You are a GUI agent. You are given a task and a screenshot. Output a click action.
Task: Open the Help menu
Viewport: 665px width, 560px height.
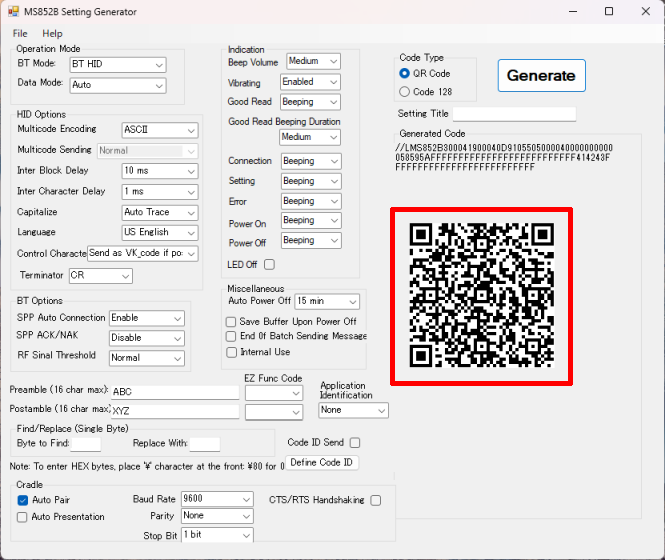click(52, 33)
